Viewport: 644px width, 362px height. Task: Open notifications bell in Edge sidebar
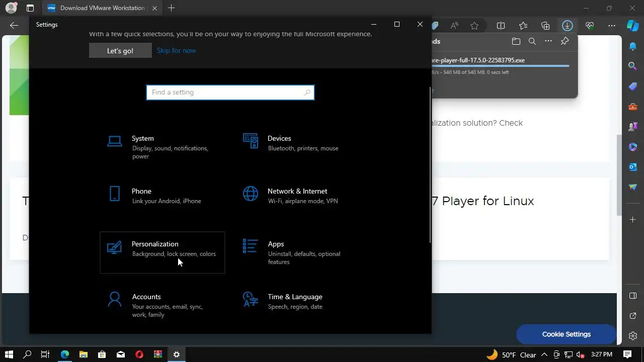[x=633, y=46]
